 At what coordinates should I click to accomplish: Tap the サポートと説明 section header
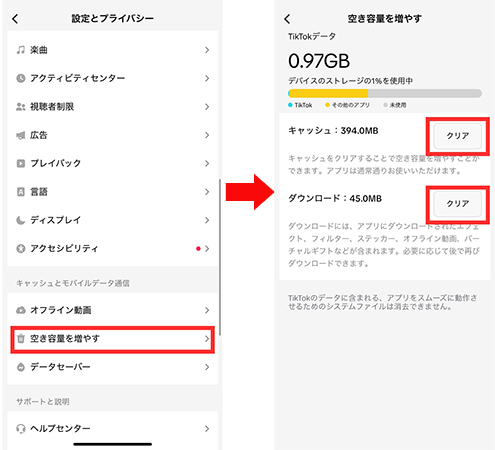coord(43,402)
